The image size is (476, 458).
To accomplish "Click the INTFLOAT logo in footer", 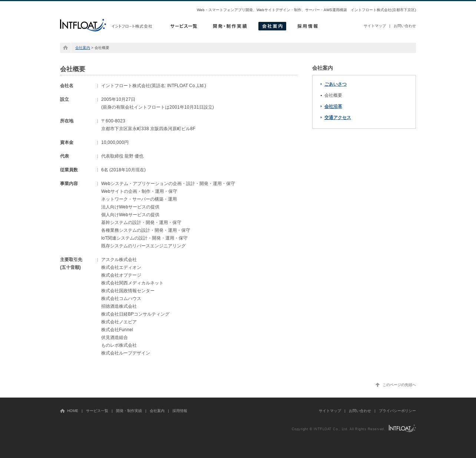I will 402,428.
